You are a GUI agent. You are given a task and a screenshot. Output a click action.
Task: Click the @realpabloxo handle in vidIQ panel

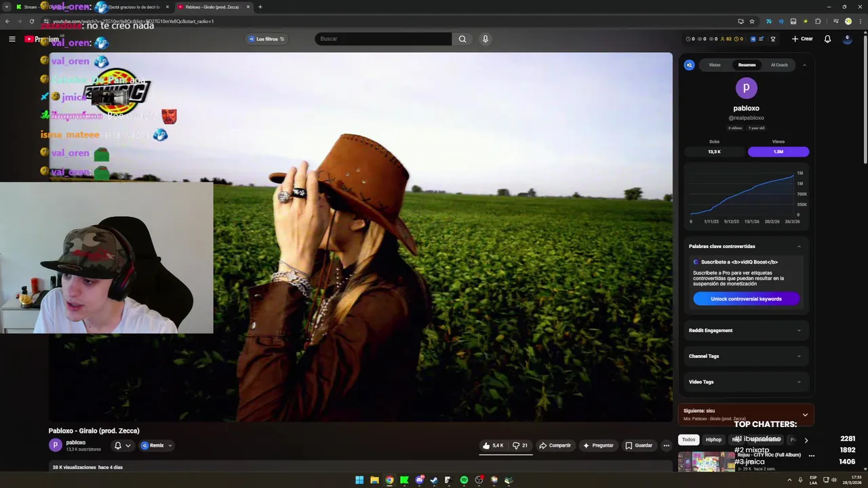(746, 118)
